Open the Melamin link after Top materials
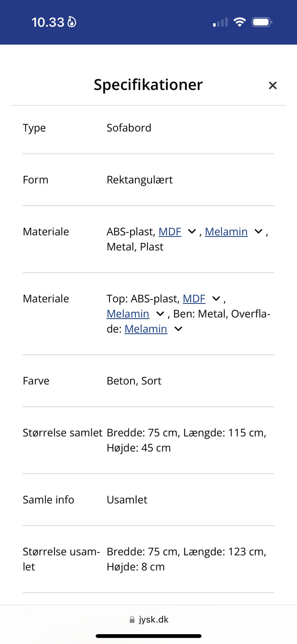 pyautogui.click(x=128, y=314)
